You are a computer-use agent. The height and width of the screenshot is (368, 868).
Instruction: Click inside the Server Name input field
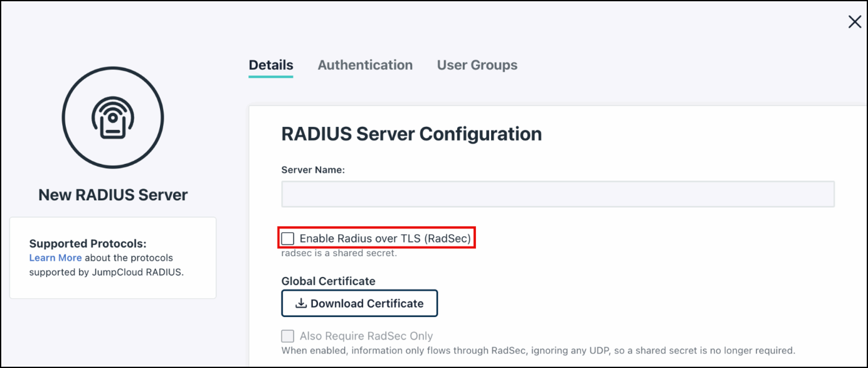(x=558, y=193)
